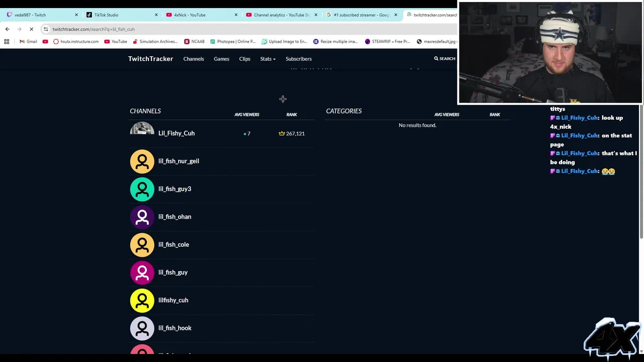Click the channels AVG VIEWERS column header

point(247,115)
